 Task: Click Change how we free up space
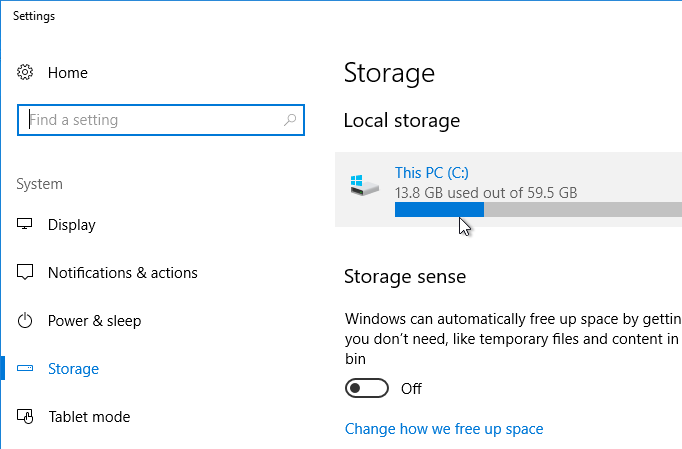(444, 429)
